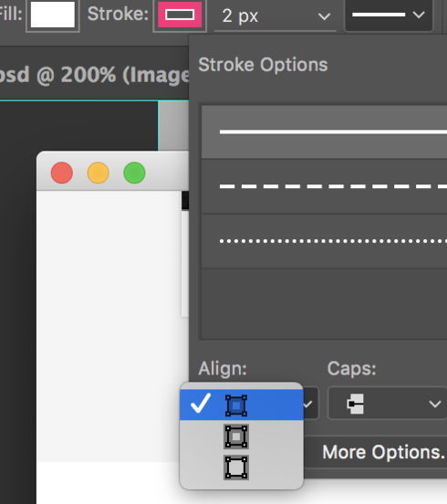
Task: Select the inside stroke alignment option
Action: coord(242,405)
